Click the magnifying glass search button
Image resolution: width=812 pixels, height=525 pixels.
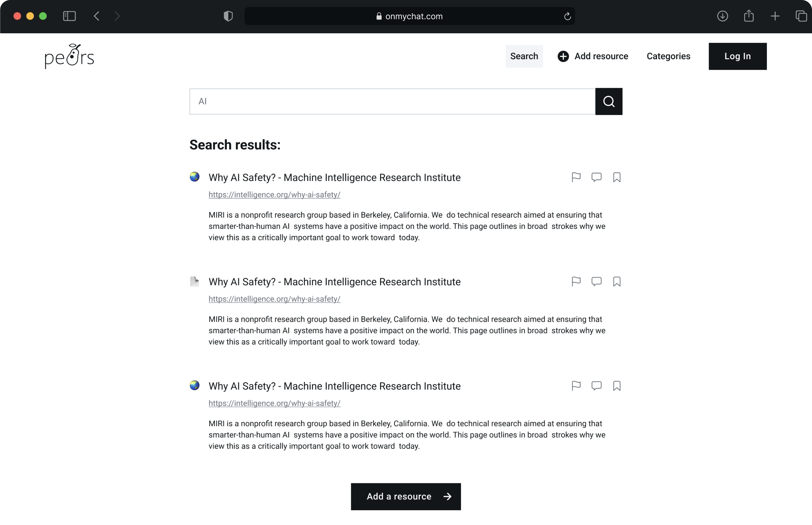(x=608, y=101)
